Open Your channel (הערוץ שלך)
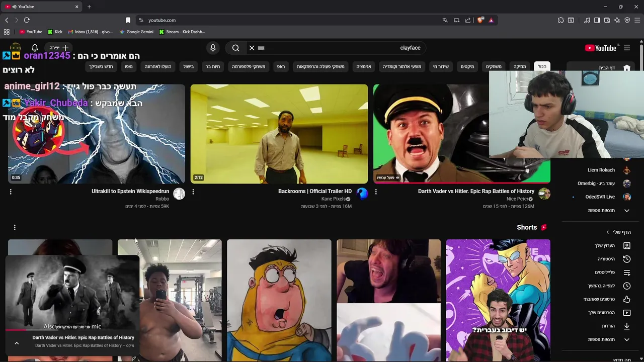The image size is (644, 362). pos(612,245)
